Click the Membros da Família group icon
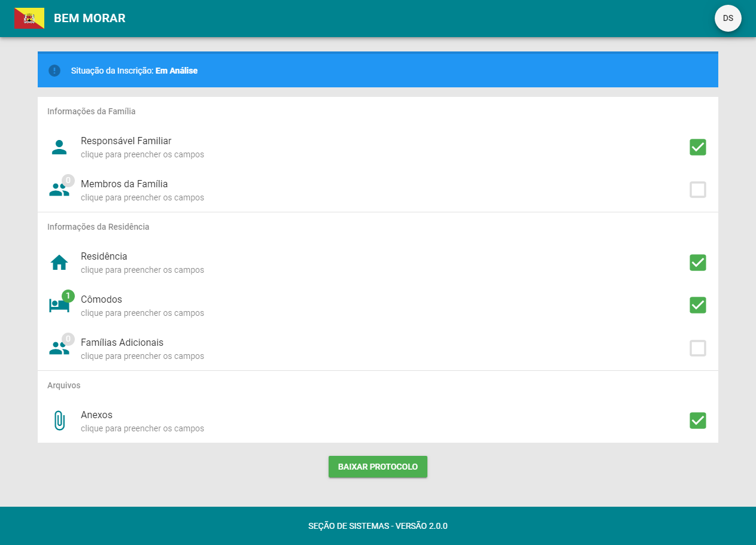Viewport: 756px width, 545px height. 58,190
